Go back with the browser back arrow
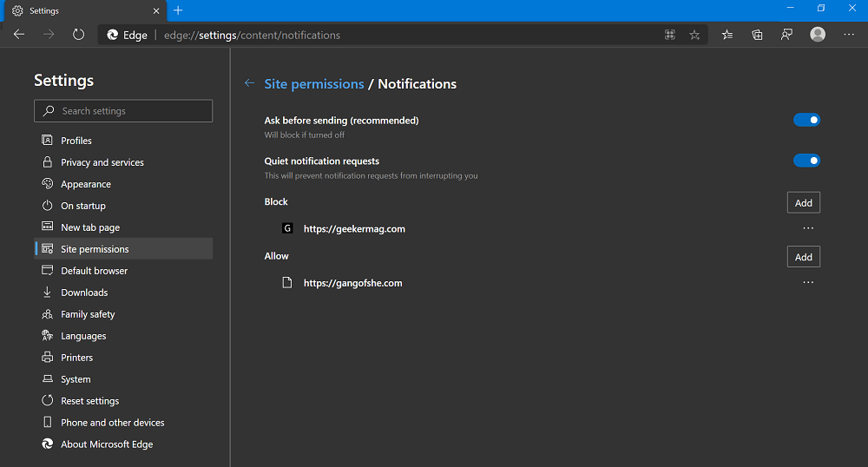 pyautogui.click(x=19, y=35)
